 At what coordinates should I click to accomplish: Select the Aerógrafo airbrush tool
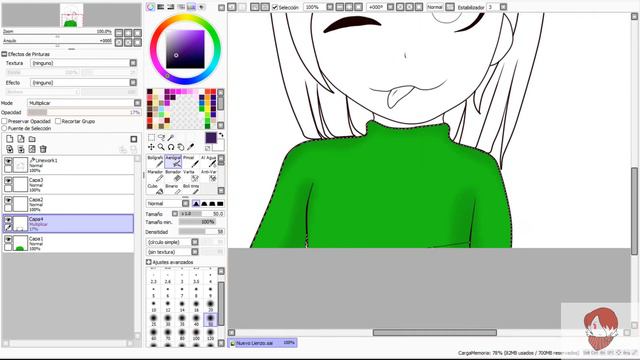(x=173, y=162)
